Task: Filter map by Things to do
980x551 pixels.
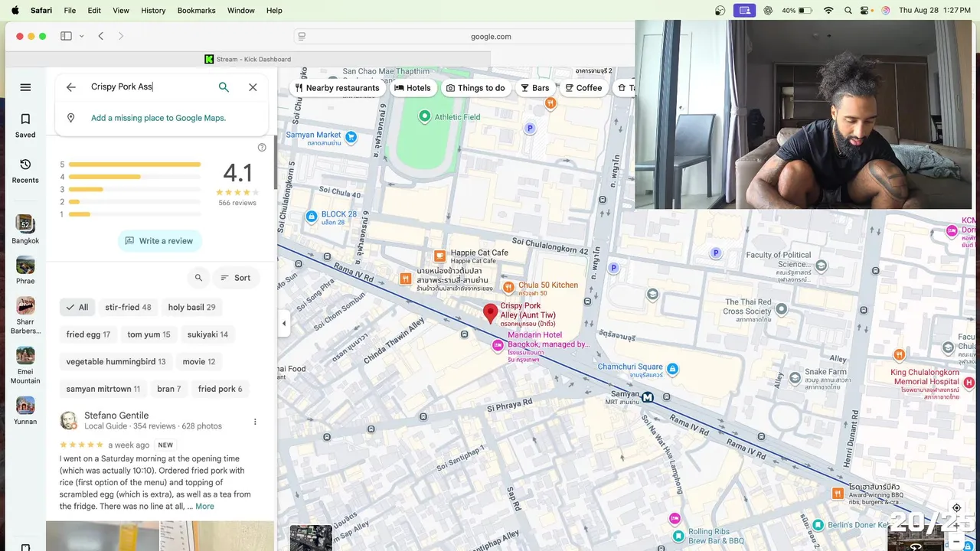Action: coord(475,88)
